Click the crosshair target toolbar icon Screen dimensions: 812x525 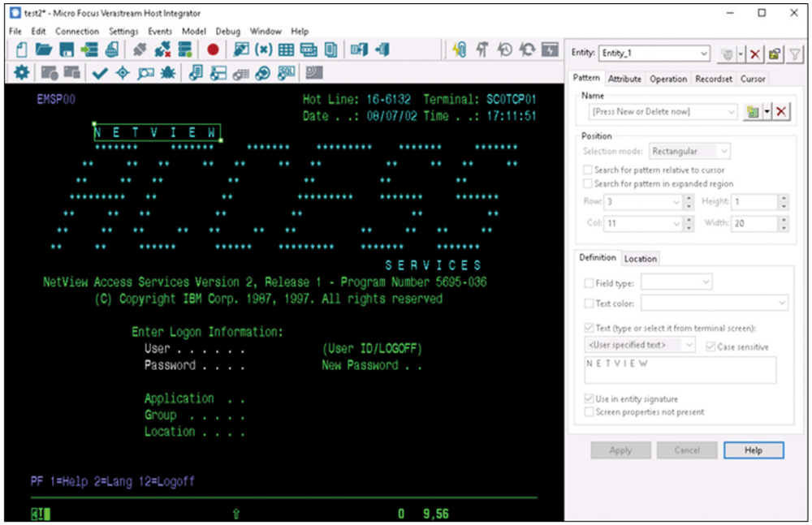pos(123,73)
